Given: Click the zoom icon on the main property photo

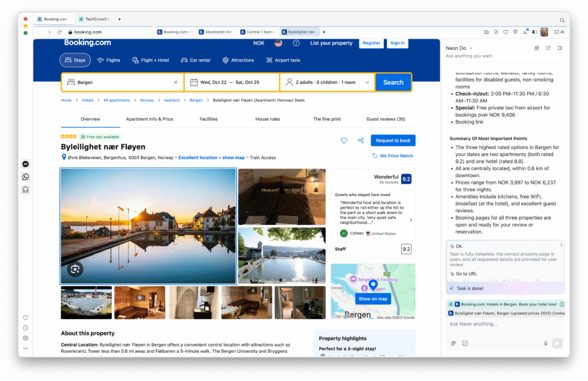Looking at the screenshot, I should pyautogui.click(x=74, y=270).
